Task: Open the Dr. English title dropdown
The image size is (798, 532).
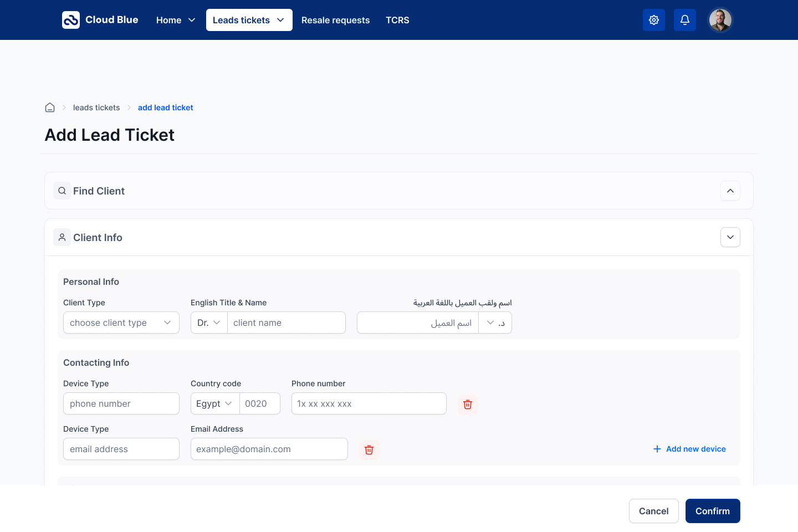Action: (209, 323)
